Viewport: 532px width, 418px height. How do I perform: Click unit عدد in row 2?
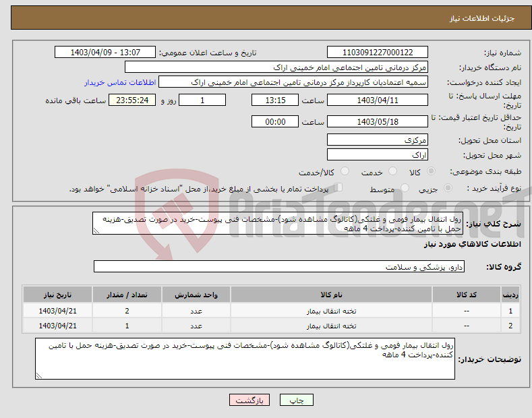pyautogui.click(x=196, y=326)
